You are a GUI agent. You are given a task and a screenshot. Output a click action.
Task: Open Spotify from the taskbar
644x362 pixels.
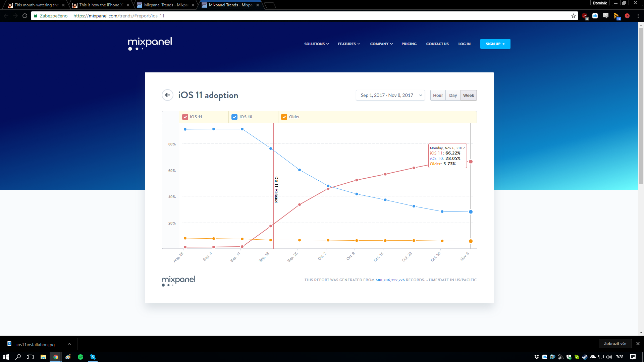(80, 357)
